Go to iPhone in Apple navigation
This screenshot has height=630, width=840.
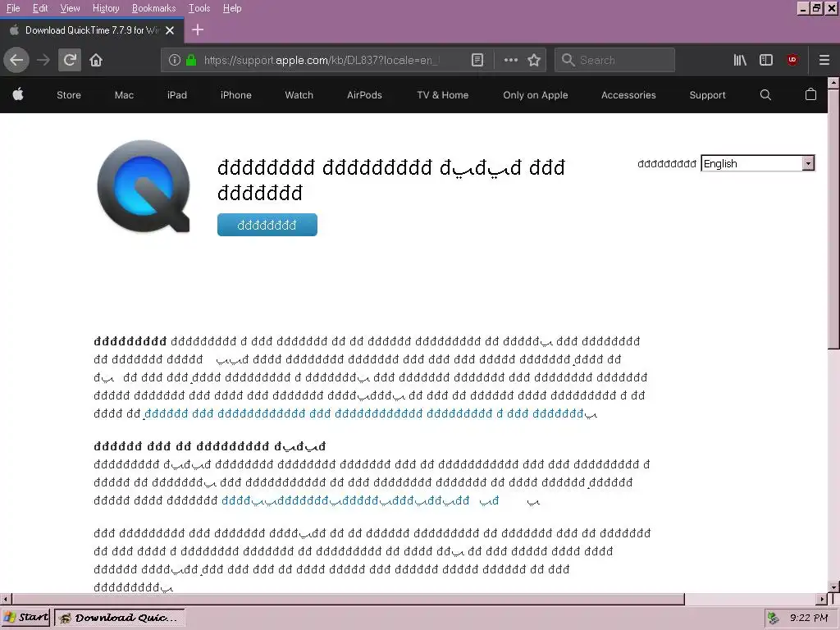tap(235, 95)
